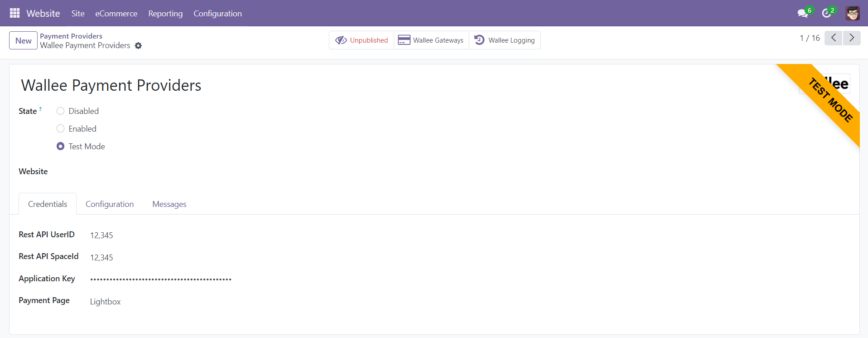Image resolution: width=868 pixels, height=338 pixels.
Task: Open the apps grid menu icon
Action: click(x=14, y=13)
